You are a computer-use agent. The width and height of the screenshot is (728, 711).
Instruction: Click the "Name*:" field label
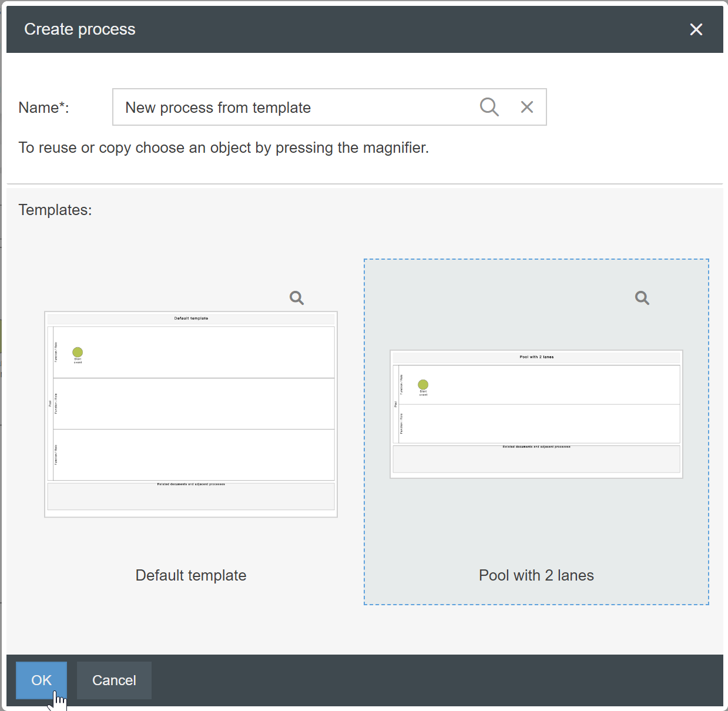pyautogui.click(x=43, y=108)
